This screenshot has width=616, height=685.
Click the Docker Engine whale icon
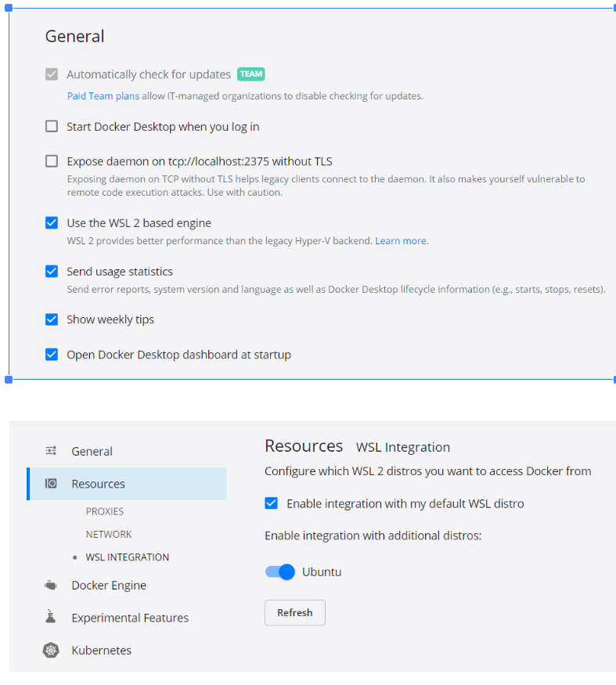pyautogui.click(x=51, y=585)
